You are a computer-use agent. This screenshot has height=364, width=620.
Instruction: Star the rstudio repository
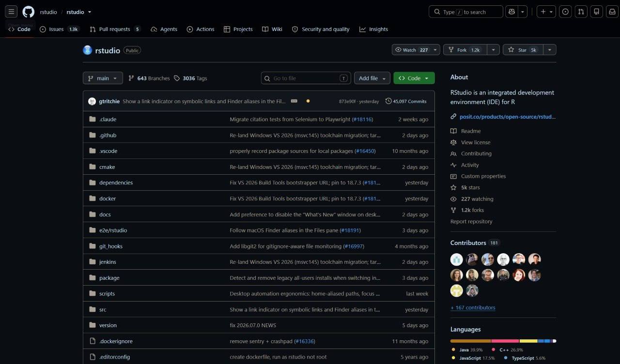coord(523,50)
